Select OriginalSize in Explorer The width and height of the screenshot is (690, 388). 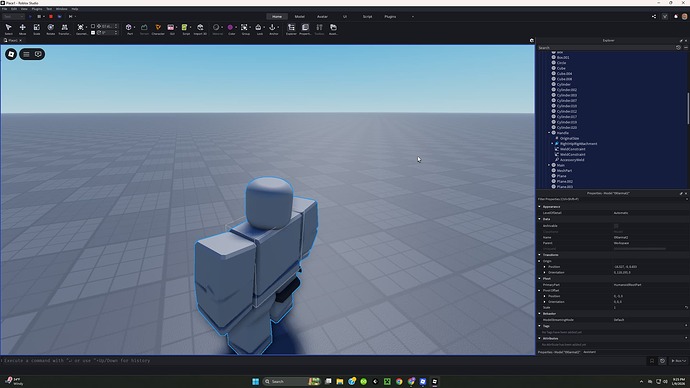(x=569, y=138)
